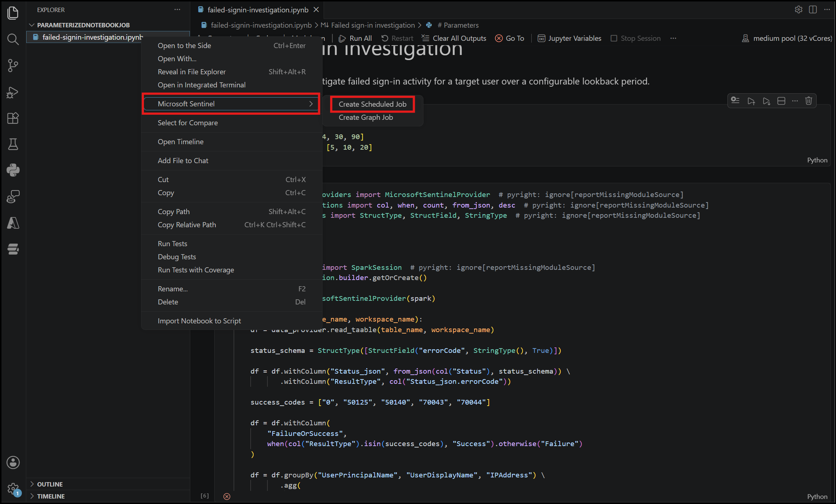Open the Testing beaker icon
The width and height of the screenshot is (836, 504).
pyautogui.click(x=13, y=144)
